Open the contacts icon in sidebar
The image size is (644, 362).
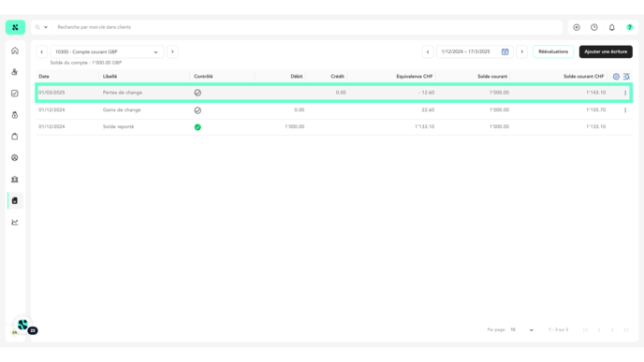point(15,72)
